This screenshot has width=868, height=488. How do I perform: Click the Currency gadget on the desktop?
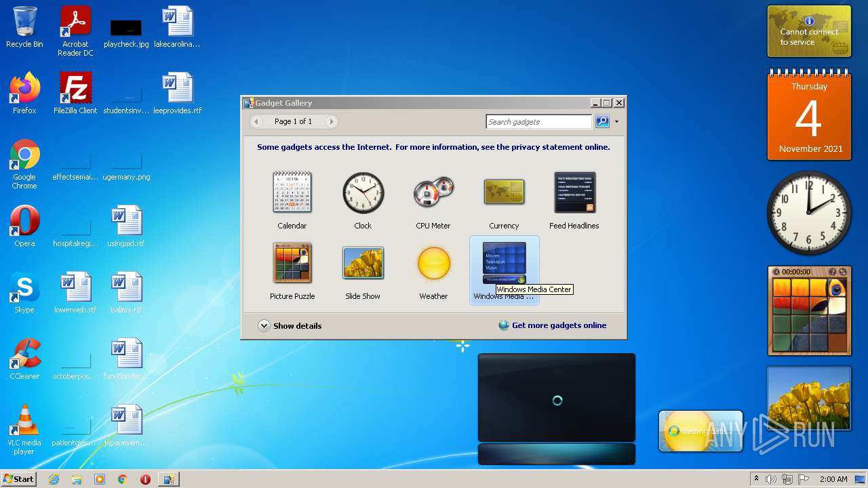809,31
